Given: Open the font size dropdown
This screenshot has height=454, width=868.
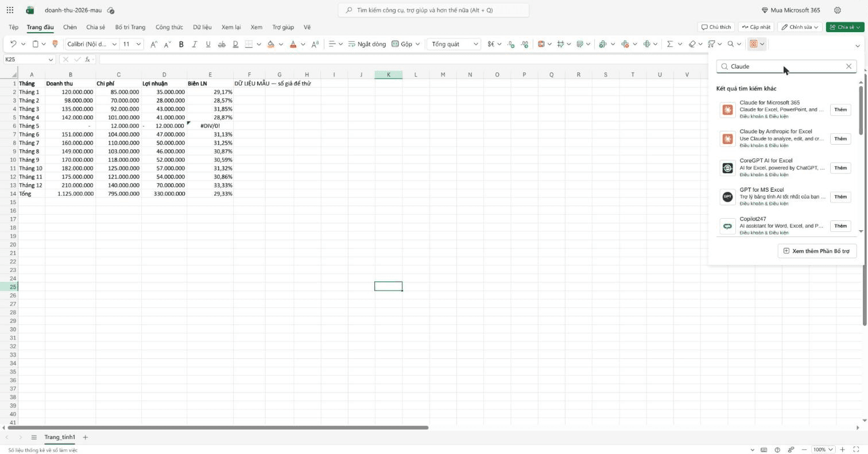Looking at the screenshot, I should pyautogui.click(x=138, y=44).
